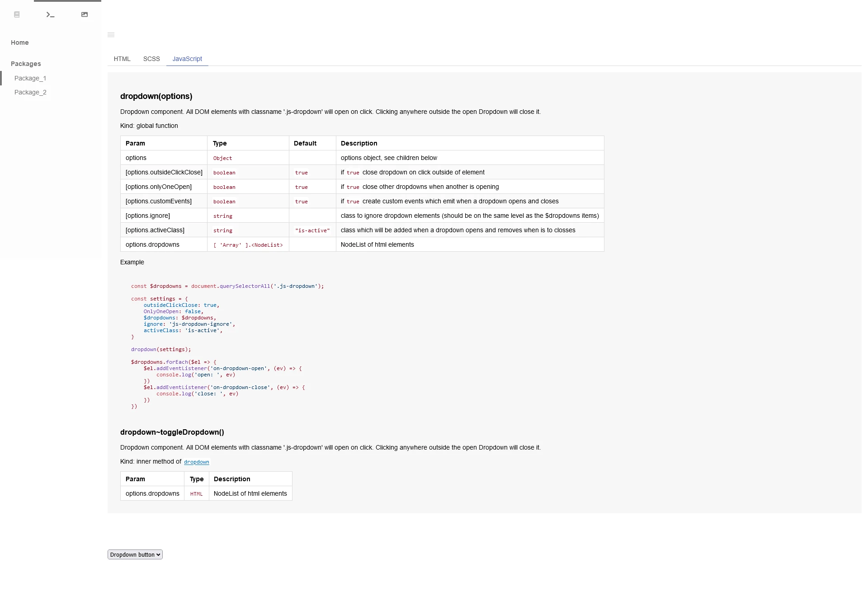This screenshot has width=868, height=610.
Task: Click the 'OnlyOneOpen: false,' code line
Action: coord(174,311)
